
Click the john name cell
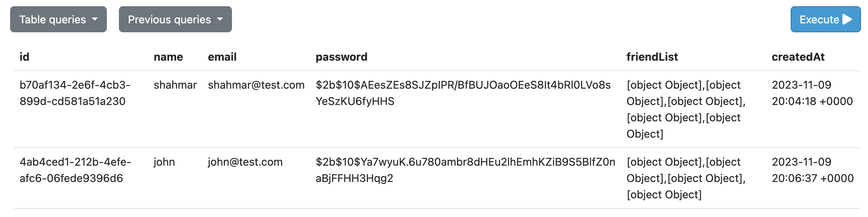(164, 162)
